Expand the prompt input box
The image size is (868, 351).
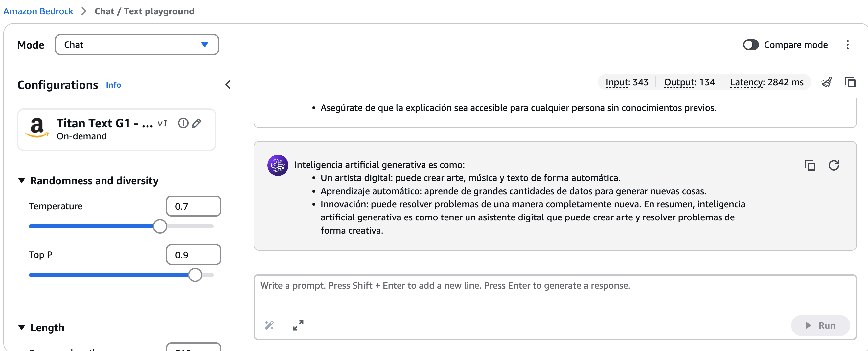pos(298,325)
